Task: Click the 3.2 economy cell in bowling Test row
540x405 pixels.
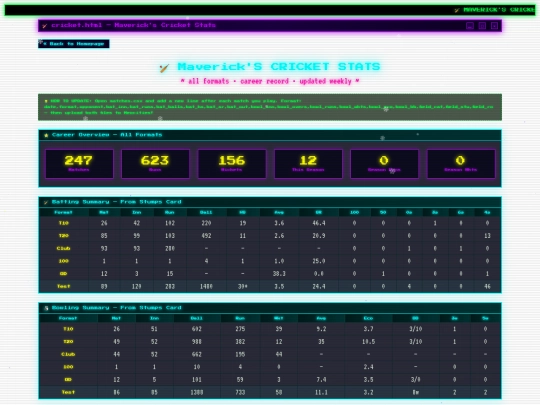Action: [368, 392]
